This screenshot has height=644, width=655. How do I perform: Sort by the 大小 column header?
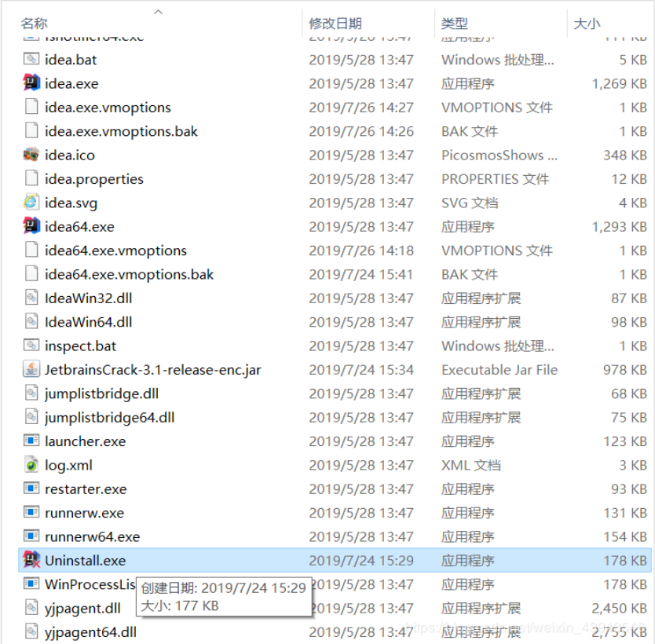pos(587,24)
